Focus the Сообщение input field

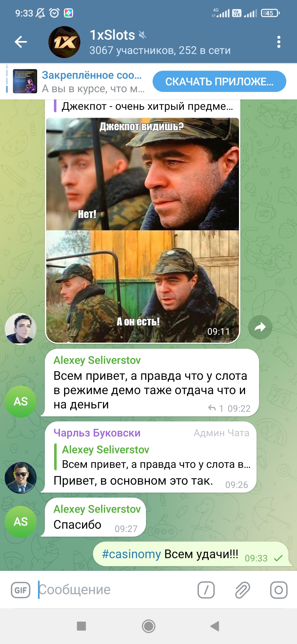pyautogui.click(x=116, y=590)
